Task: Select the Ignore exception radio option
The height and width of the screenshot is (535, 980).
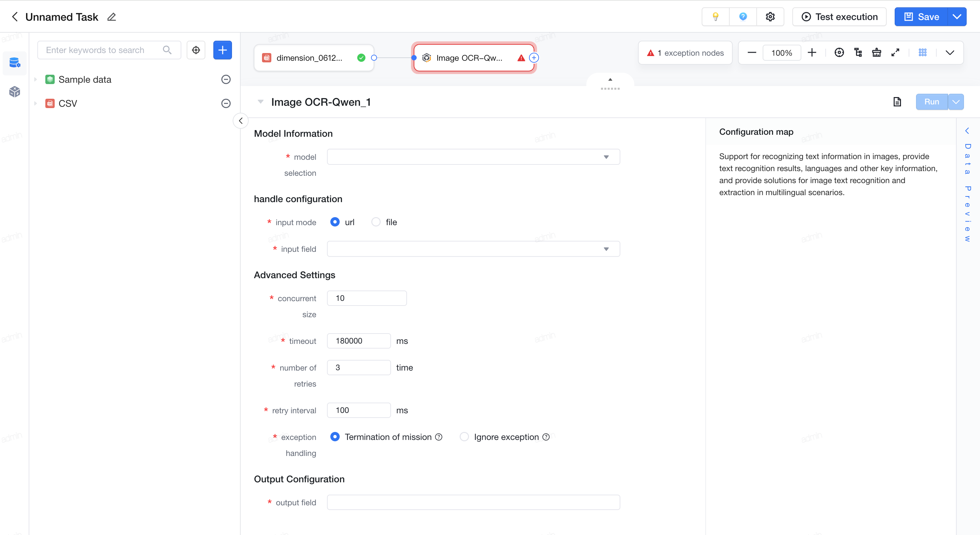Action: pyautogui.click(x=464, y=437)
